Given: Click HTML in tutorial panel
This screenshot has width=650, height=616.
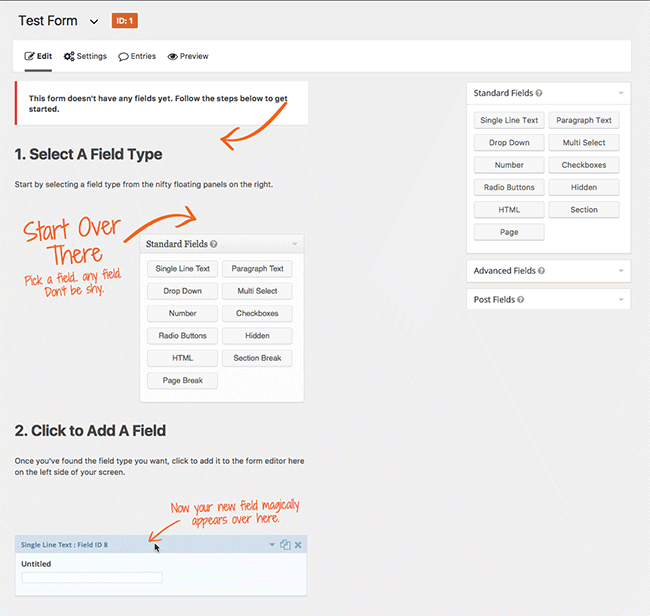Looking at the screenshot, I should (182, 358).
